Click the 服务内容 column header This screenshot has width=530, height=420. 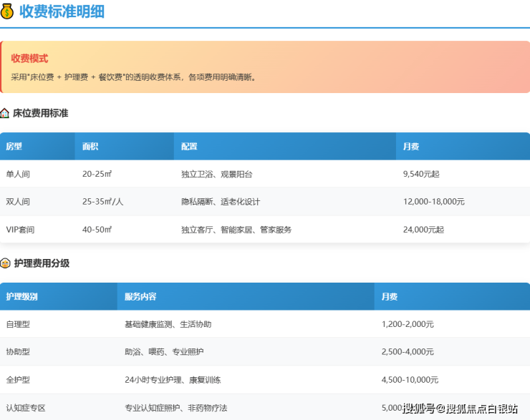pos(140,296)
